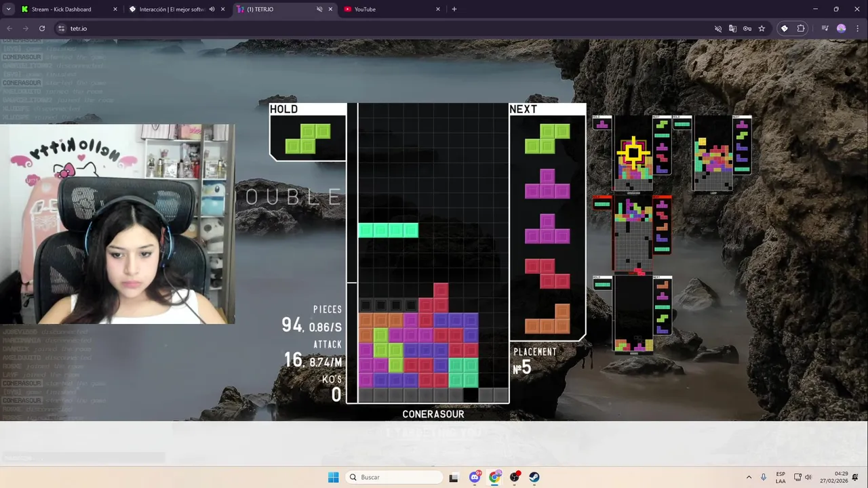Click the KO'S 0 counter
This screenshot has height=488, width=868.
(332, 389)
